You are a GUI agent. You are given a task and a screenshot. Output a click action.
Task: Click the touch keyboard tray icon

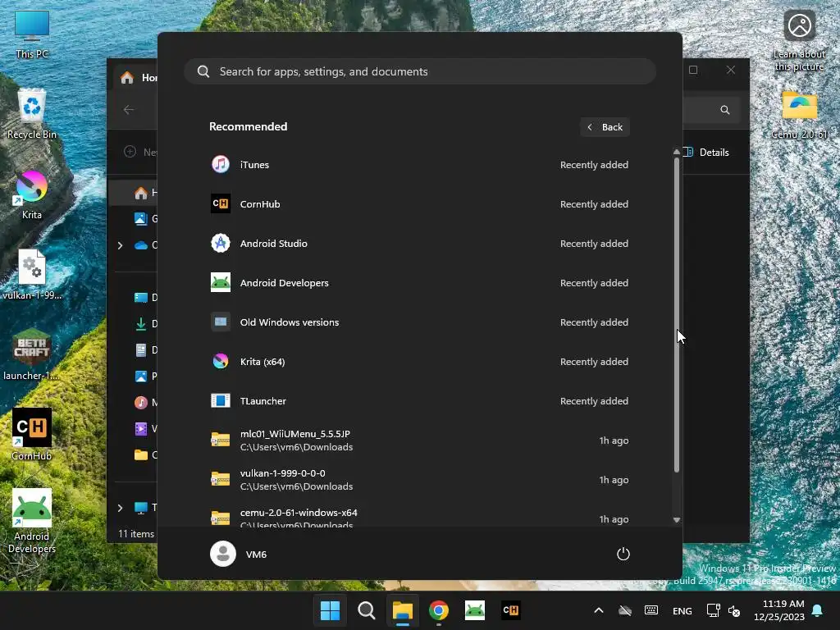click(x=651, y=610)
